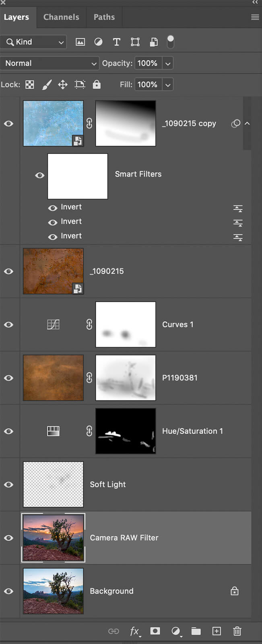262x644 pixels.
Task: Turn off layer filtering toggle switch
Action: pos(171,41)
